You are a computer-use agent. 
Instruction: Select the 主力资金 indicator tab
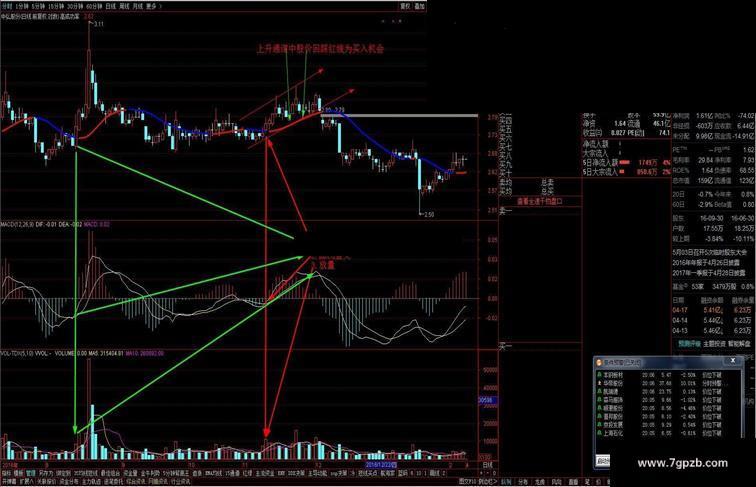pyautogui.click(x=265, y=473)
